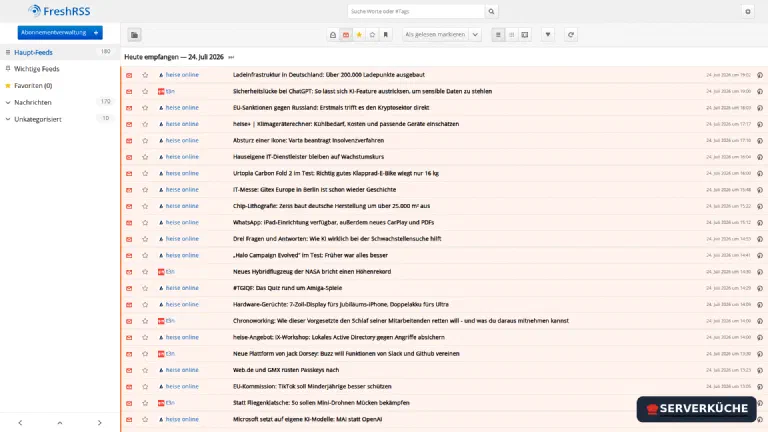Expand the Nachrichten category chevron
This screenshot has height=432, width=768.
8,102
